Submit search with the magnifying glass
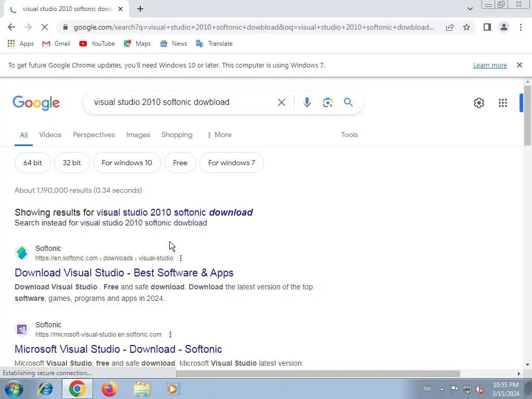This screenshot has height=399, width=532. click(x=348, y=102)
